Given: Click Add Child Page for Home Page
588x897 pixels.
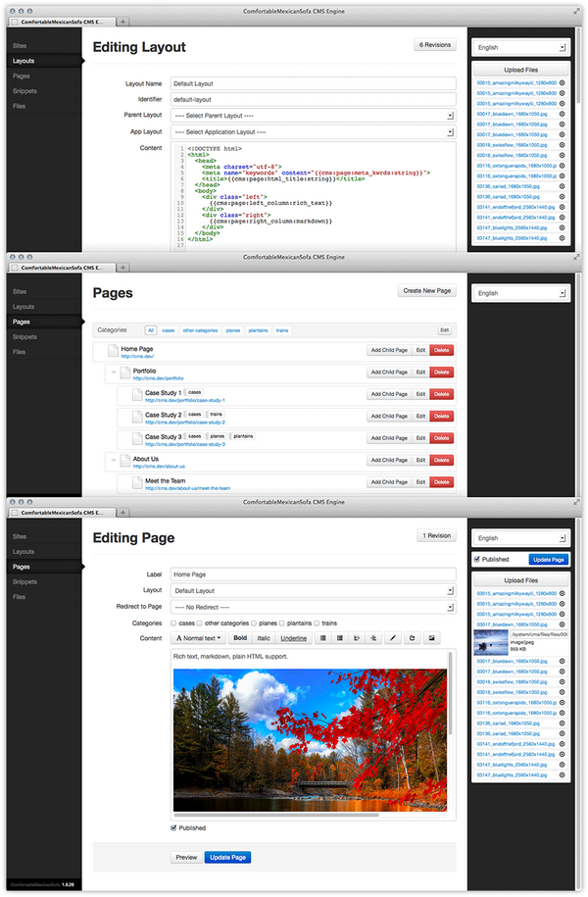Looking at the screenshot, I should [389, 350].
